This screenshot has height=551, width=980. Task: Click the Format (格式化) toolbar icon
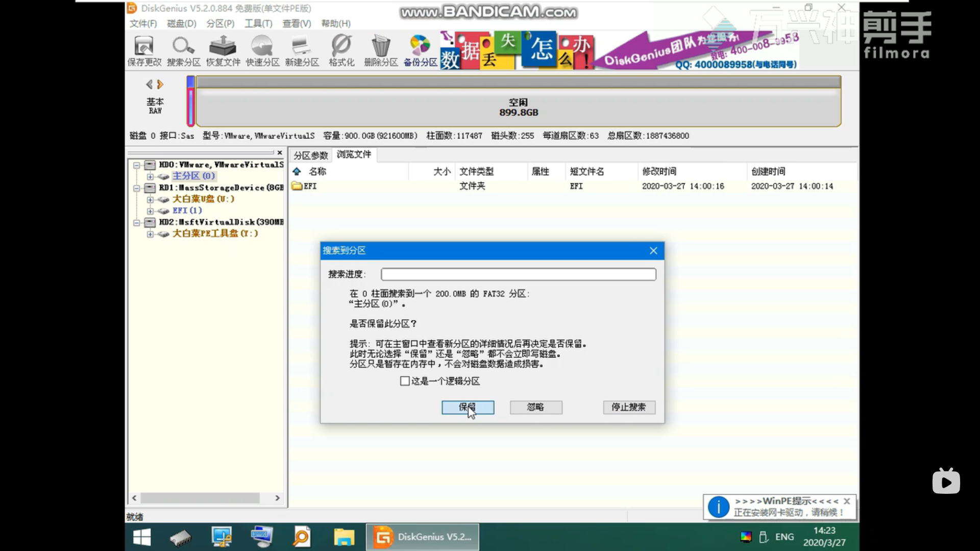[341, 51]
